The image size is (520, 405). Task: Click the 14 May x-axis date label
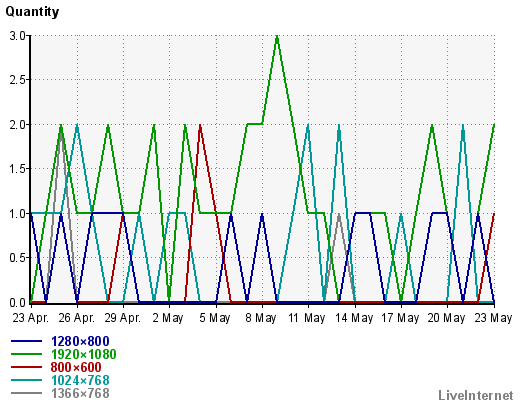(x=354, y=318)
